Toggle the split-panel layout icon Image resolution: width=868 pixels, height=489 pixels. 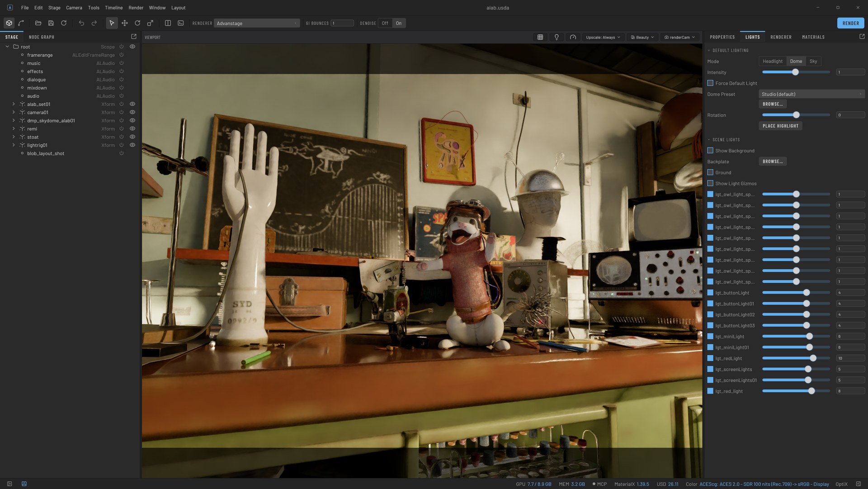(x=168, y=23)
